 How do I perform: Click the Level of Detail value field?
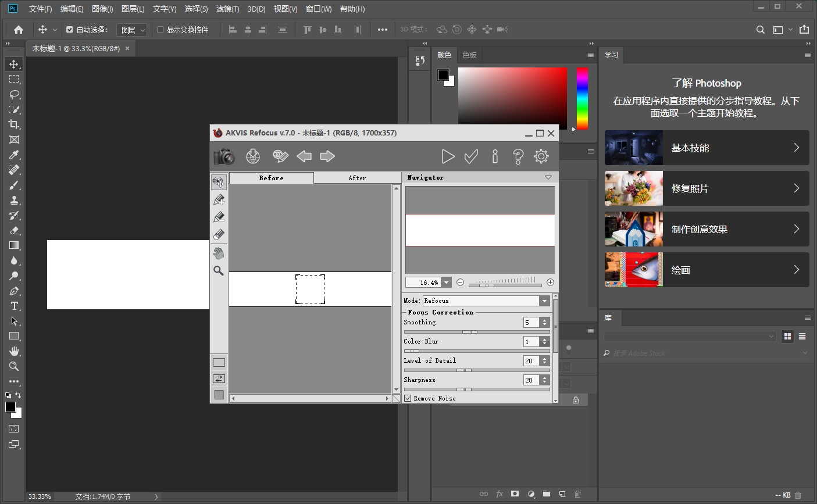pos(531,360)
